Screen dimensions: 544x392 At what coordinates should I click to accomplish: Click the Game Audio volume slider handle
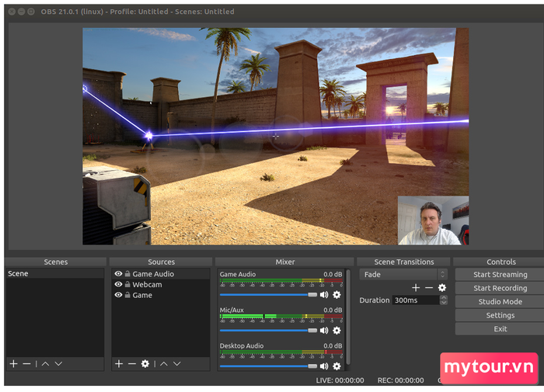pos(312,295)
